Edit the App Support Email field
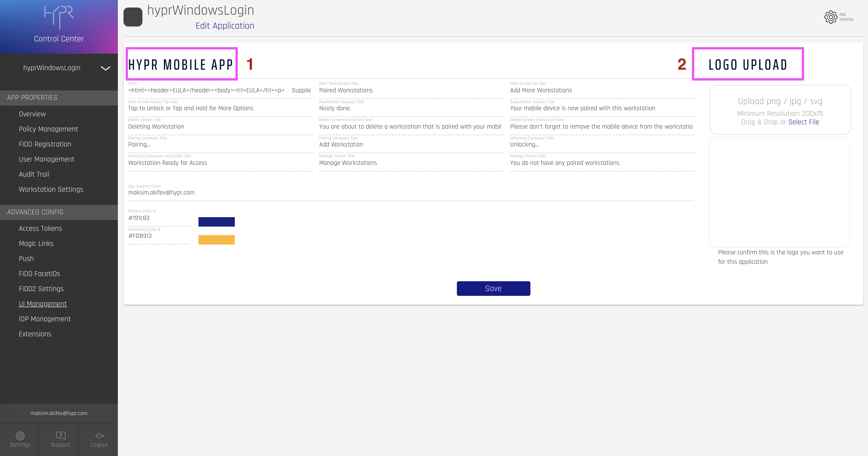 (x=410, y=193)
